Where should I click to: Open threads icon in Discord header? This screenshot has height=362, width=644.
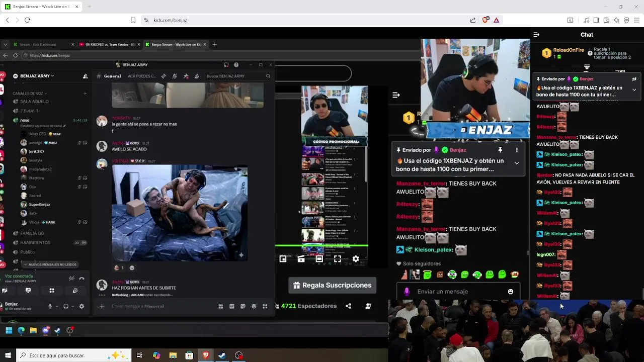coord(164,76)
